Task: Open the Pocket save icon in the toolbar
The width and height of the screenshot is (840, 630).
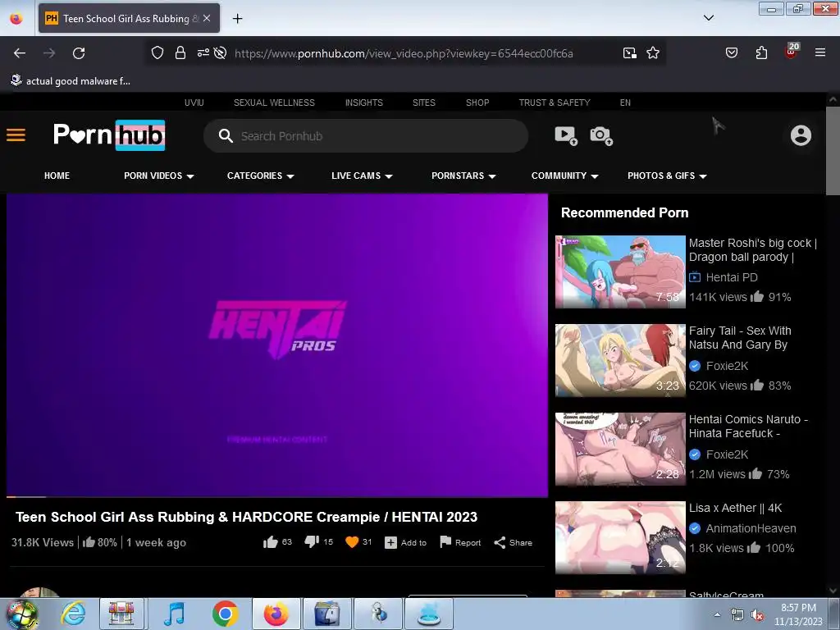Action: 731,53
